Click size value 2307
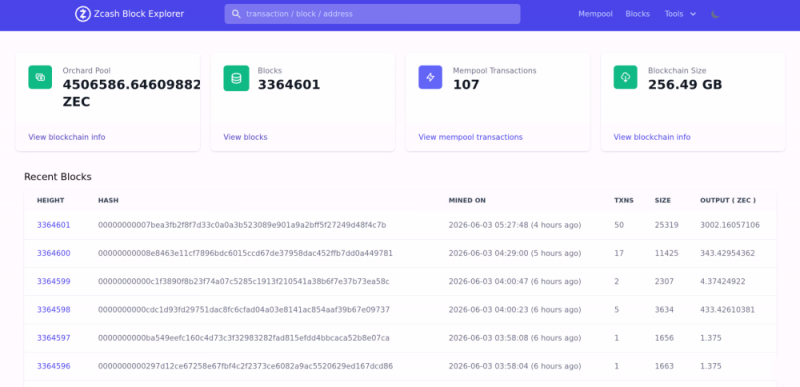The width and height of the screenshot is (800, 387). click(x=664, y=281)
